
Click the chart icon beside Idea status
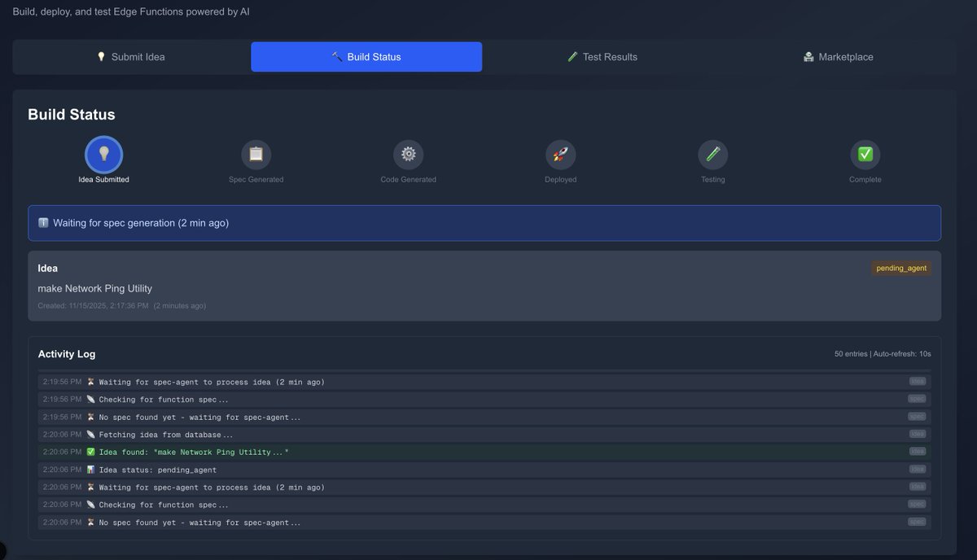pyautogui.click(x=91, y=470)
